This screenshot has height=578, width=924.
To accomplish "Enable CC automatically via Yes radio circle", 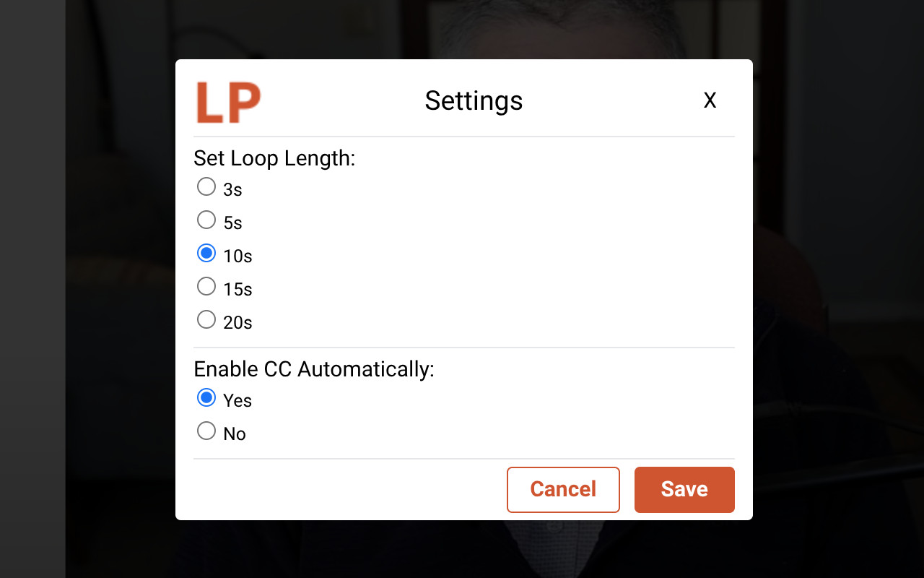I will (x=206, y=397).
